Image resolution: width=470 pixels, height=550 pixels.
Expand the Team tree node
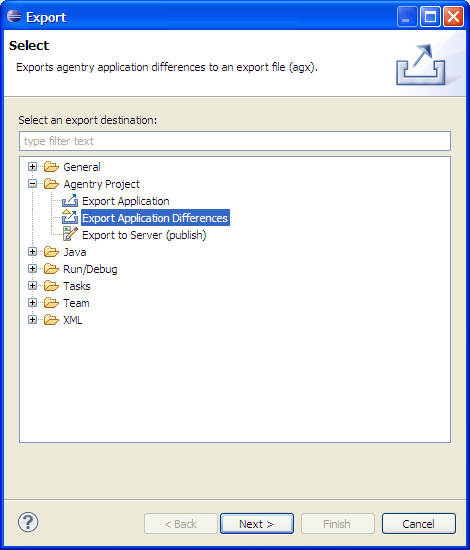32,303
